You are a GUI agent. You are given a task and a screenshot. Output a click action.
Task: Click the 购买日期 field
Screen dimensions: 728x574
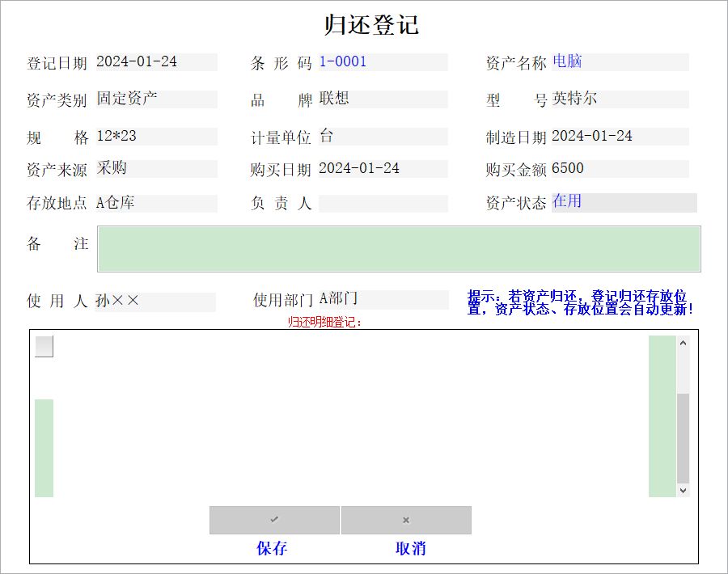click(383, 169)
